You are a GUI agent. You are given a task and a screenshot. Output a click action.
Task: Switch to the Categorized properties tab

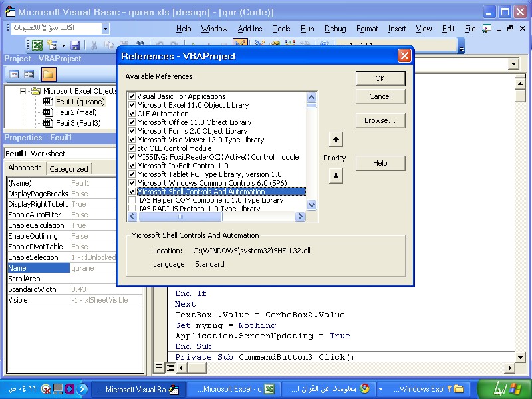pos(68,169)
